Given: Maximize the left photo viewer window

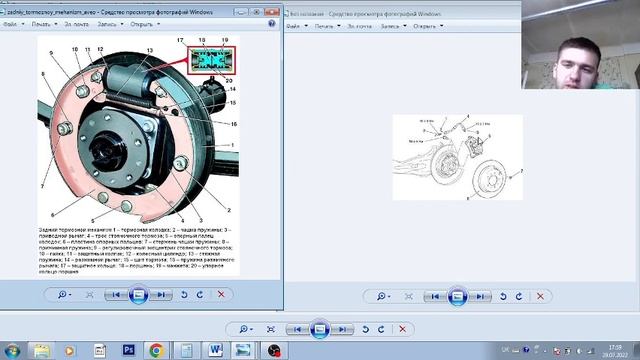Looking at the screenshot, I should click(x=256, y=12).
